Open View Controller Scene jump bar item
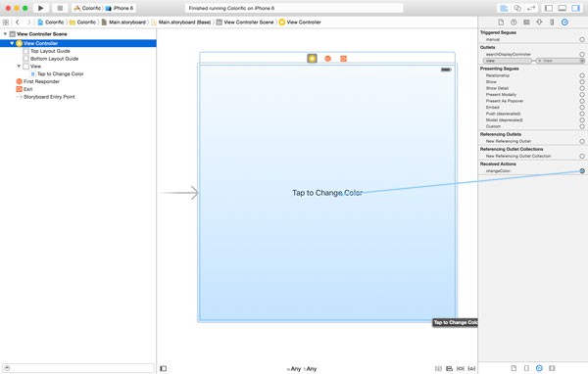The width and height of the screenshot is (588, 374). click(245, 23)
